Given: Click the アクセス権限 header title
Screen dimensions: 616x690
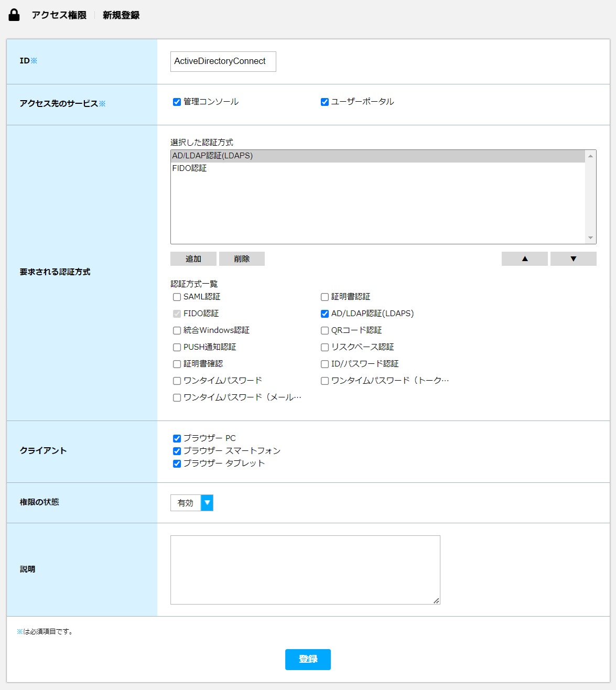Looking at the screenshot, I should (59, 15).
